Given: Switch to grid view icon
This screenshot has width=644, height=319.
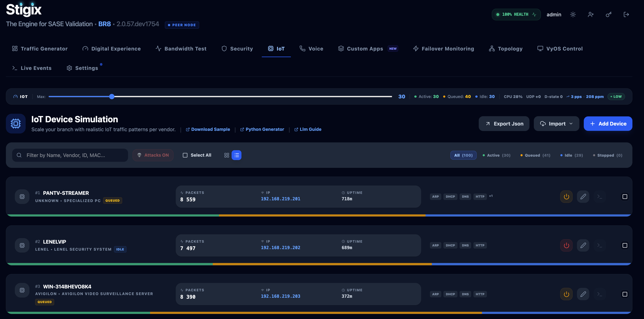Looking at the screenshot, I should [x=226, y=155].
